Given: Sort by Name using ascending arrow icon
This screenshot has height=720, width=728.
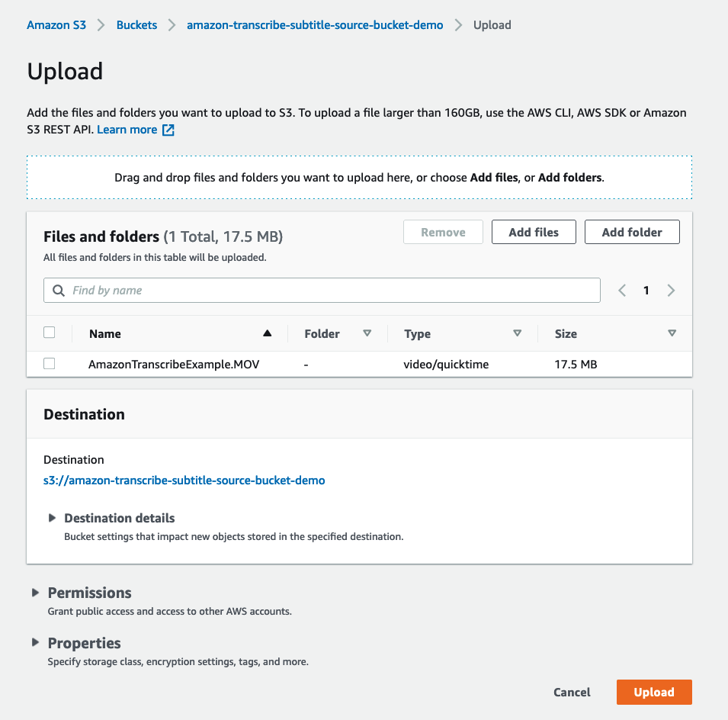Looking at the screenshot, I should [267, 333].
